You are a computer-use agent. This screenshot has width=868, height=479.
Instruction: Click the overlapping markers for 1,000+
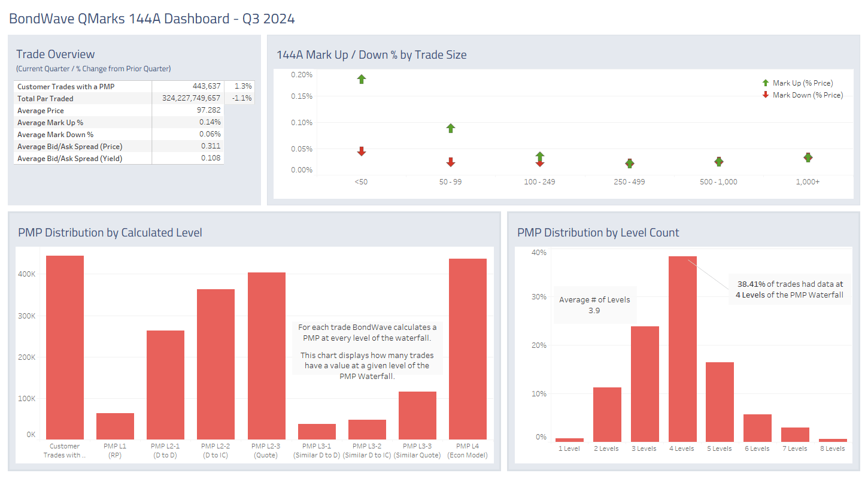point(808,157)
